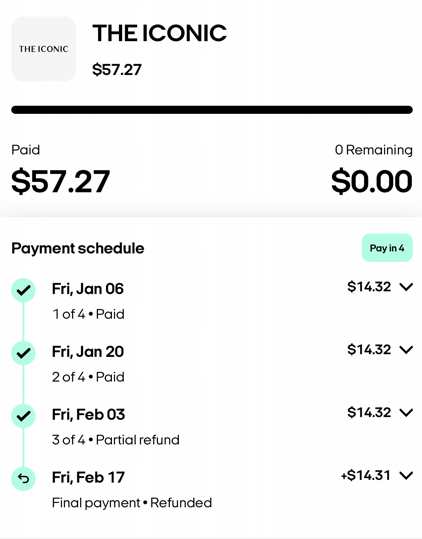The width and height of the screenshot is (422, 539).
Task: Select the Fri, Jan 20 payment date
Action: (88, 352)
